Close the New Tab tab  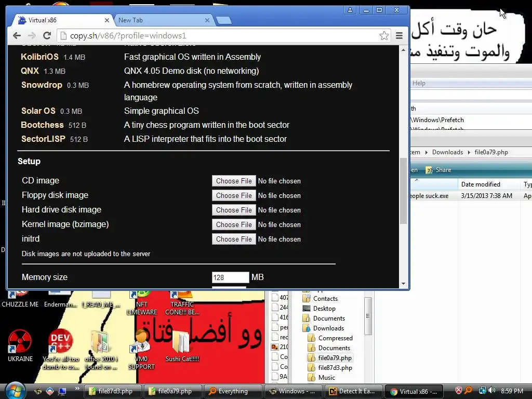click(x=207, y=20)
